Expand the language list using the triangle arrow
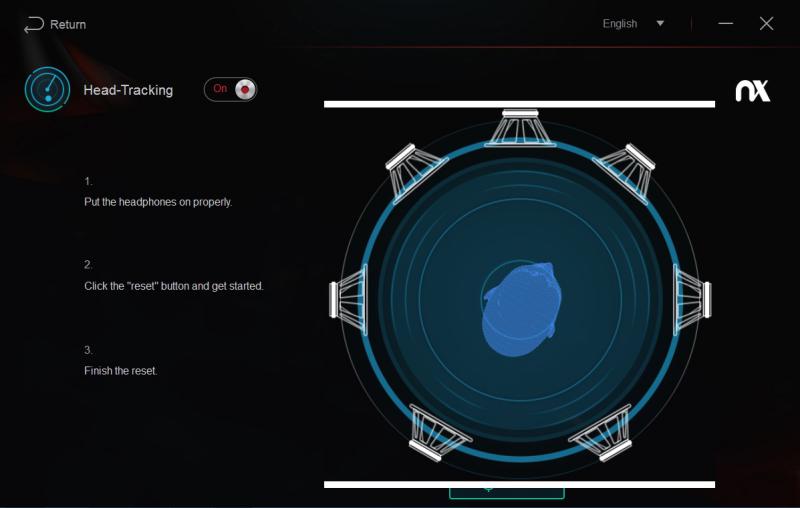This screenshot has height=508, width=800. tap(660, 23)
